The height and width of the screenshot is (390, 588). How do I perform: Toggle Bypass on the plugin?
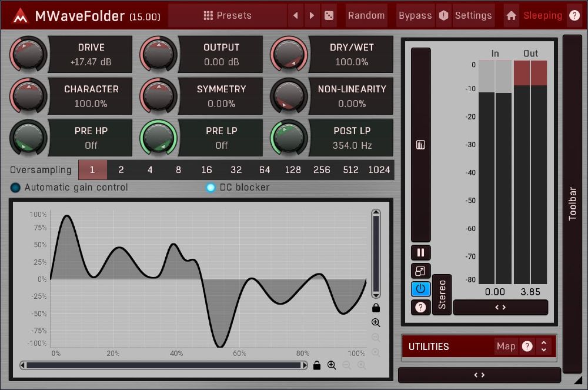click(415, 15)
